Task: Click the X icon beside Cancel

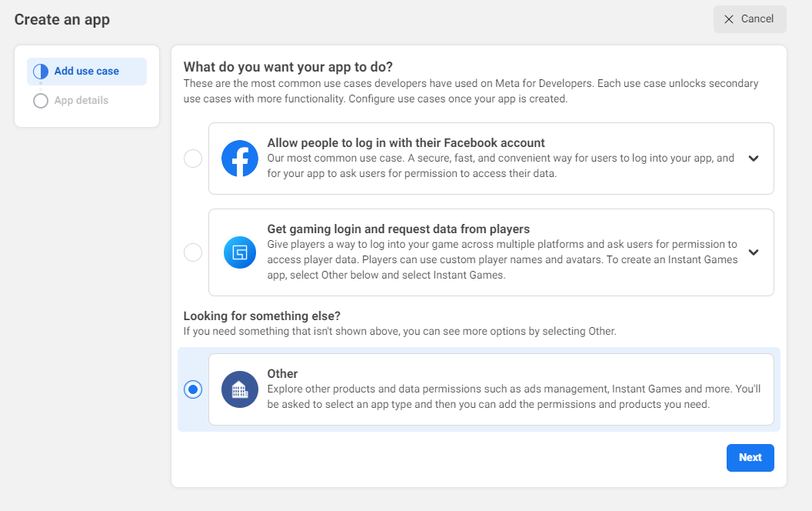Action: point(729,19)
